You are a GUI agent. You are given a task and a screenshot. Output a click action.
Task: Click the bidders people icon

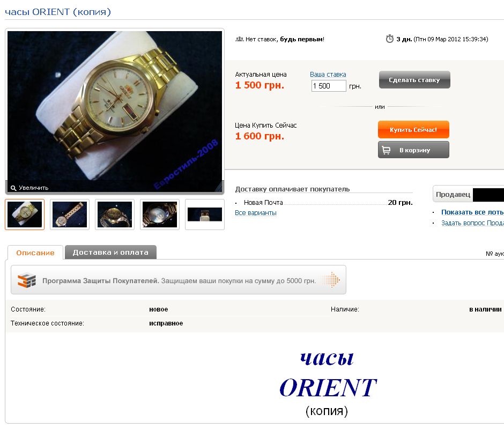click(x=240, y=39)
